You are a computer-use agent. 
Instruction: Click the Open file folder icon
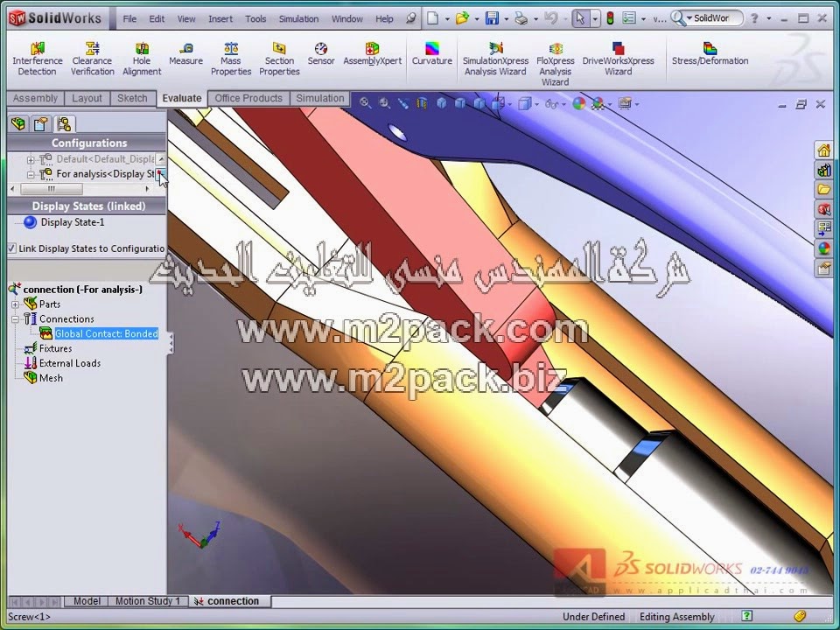point(462,18)
